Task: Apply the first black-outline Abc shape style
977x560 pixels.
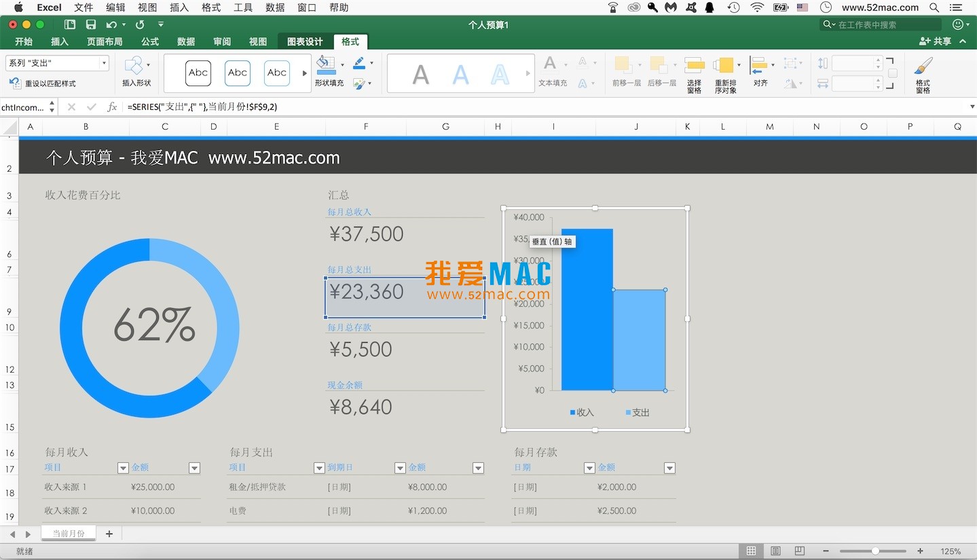Action: [x=198, y=73]
